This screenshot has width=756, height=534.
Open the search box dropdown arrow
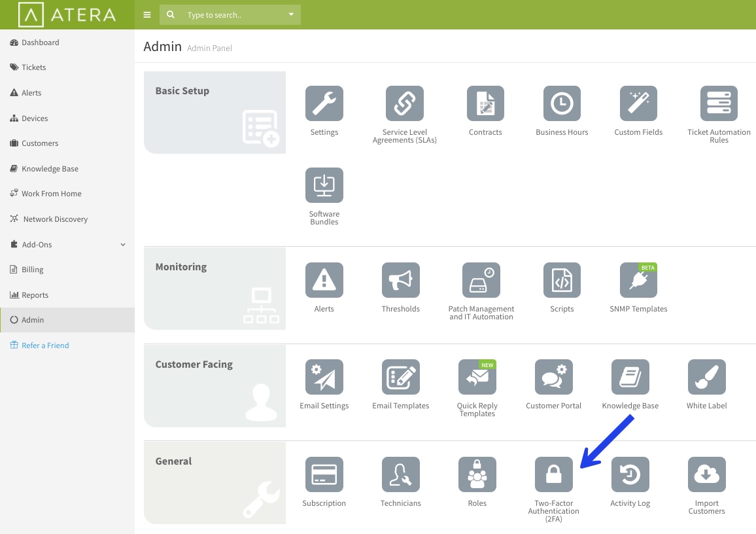[291, 14]
